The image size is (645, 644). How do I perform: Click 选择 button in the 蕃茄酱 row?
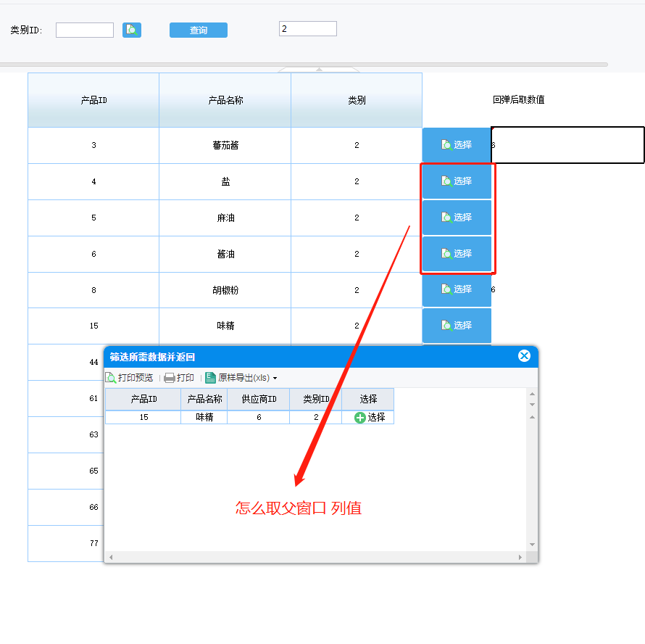click(x=457, y=145)
